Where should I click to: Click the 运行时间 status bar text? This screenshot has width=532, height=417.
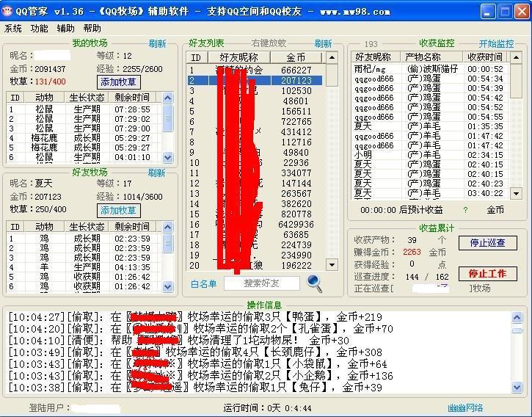coord(267,408)
